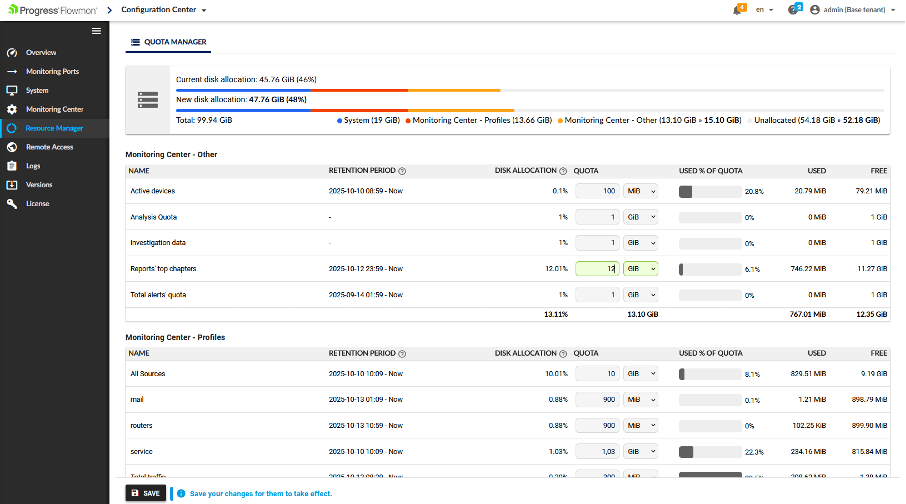The image size is (906, 504).
Task: Open the unit dropdown for Active devices
Action: (640, 191)
